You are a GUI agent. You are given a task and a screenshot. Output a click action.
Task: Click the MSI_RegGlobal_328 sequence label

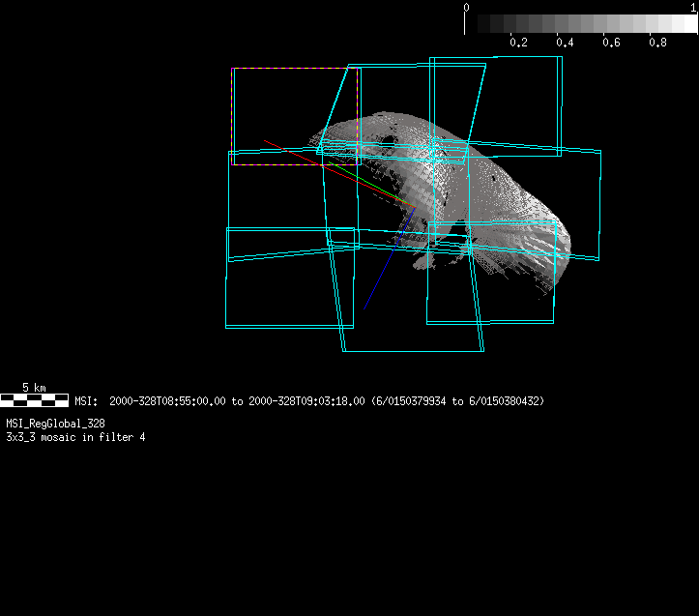tap(55, 424)
